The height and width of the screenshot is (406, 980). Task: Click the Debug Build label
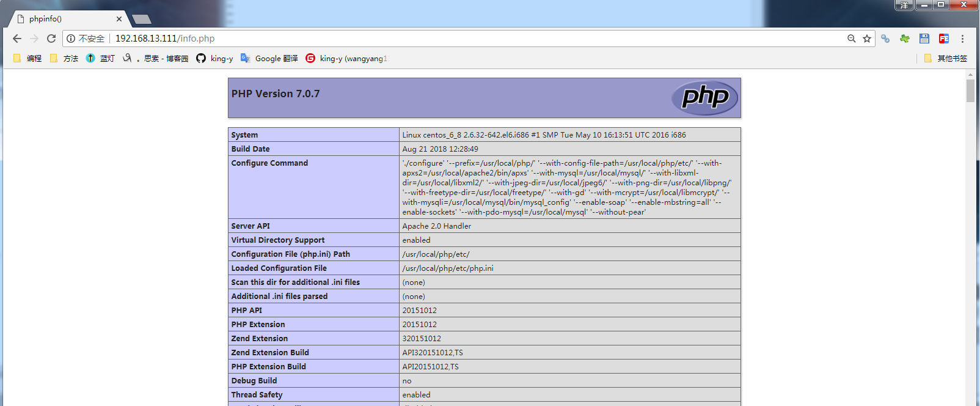[254, 380]
